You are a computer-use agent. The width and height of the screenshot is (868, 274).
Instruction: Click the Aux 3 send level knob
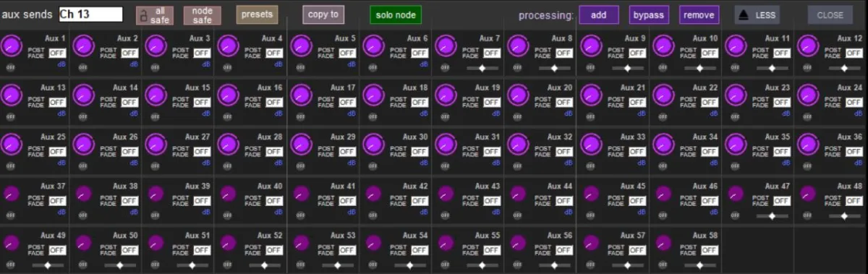[x=156, y=46]
